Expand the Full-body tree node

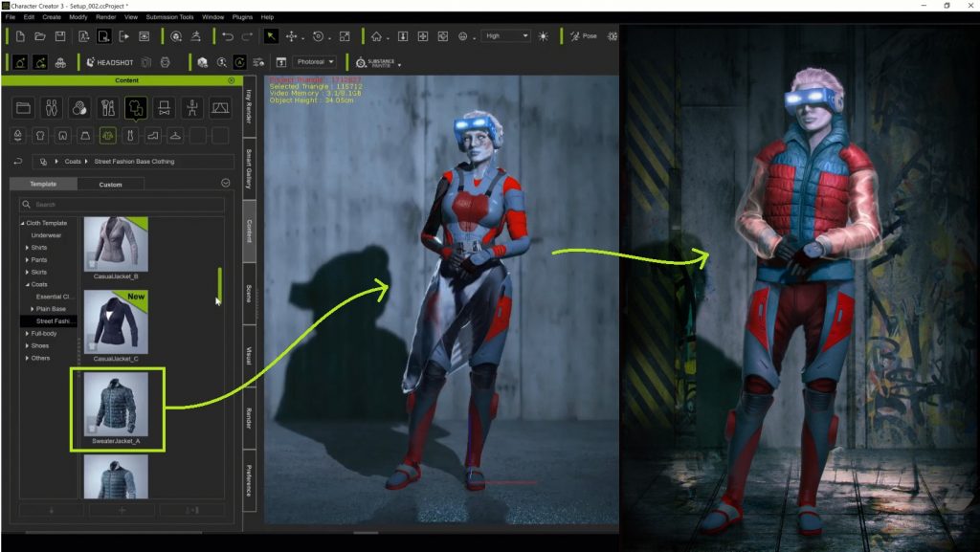(x=28, y=334)
